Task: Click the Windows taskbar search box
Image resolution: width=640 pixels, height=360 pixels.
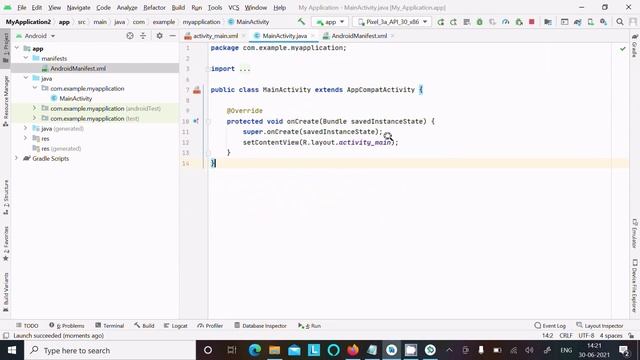Action: (x=110, y=350)
